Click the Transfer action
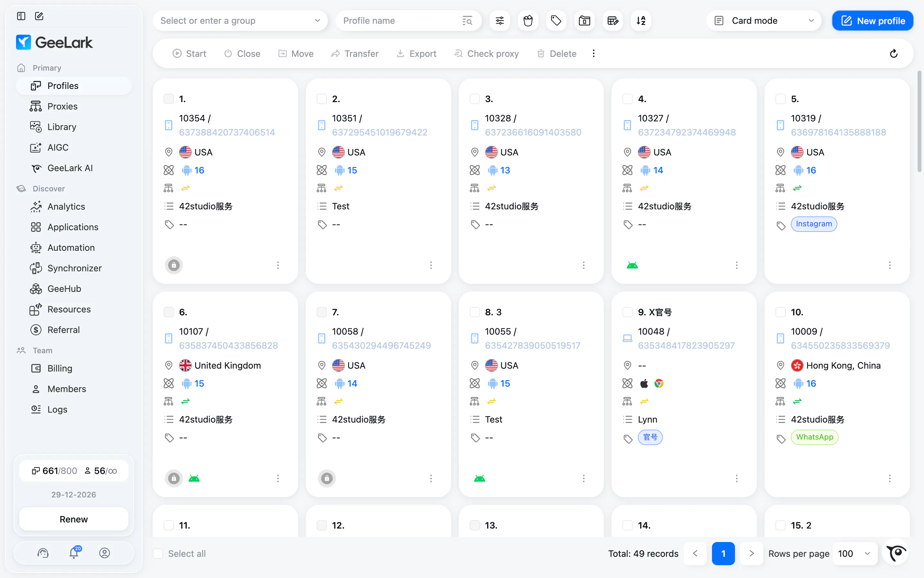The width and height of the screenshot is (924, 578). [355, 54]
